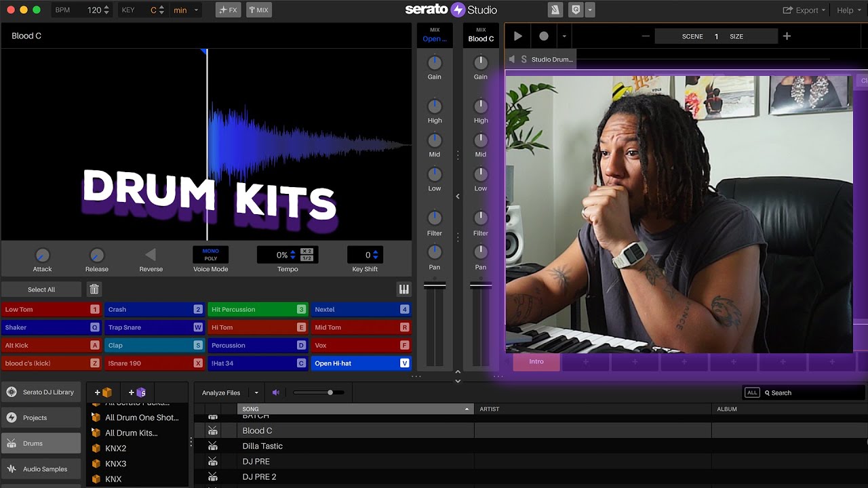This screenshot has width=868, height=488.
Task: Select the Trap Snare pad
Action: coord(154,327)
